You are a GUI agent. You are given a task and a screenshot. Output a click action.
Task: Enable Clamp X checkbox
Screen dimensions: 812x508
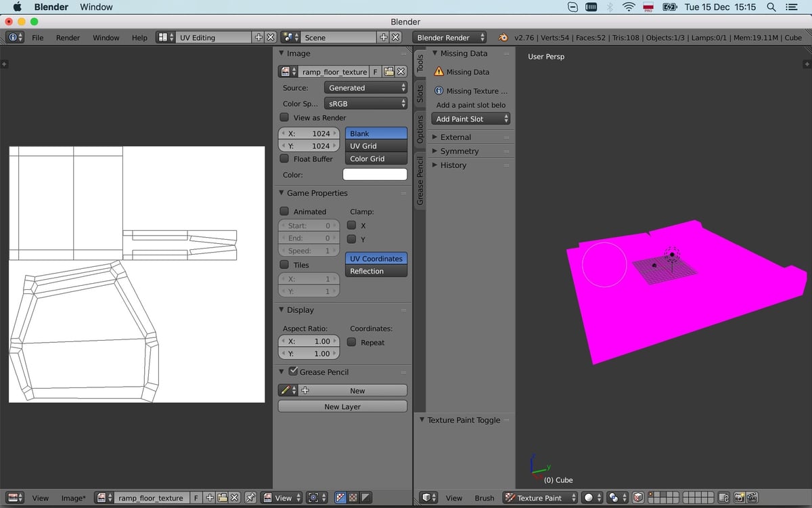[351, 226]
